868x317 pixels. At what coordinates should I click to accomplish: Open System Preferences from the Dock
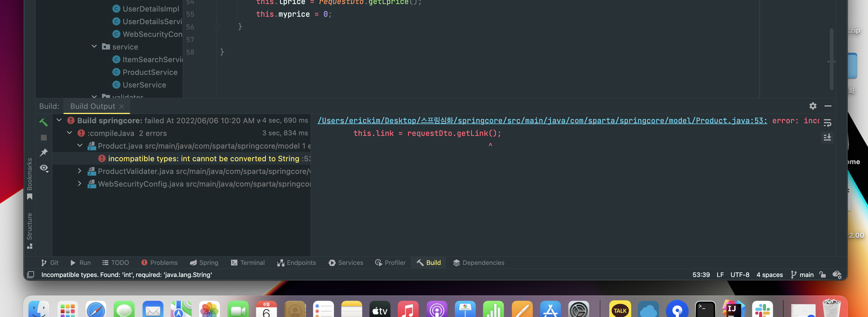click(578, 309)
